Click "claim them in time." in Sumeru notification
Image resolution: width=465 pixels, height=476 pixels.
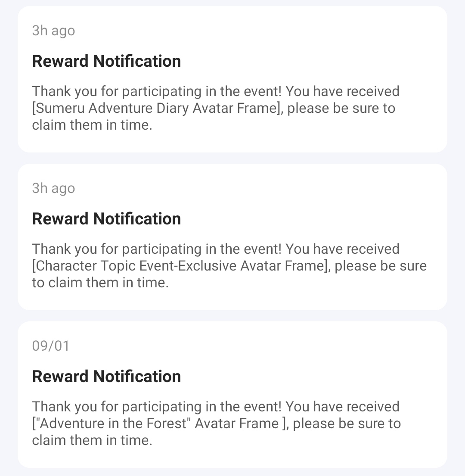tap(92, 125)
